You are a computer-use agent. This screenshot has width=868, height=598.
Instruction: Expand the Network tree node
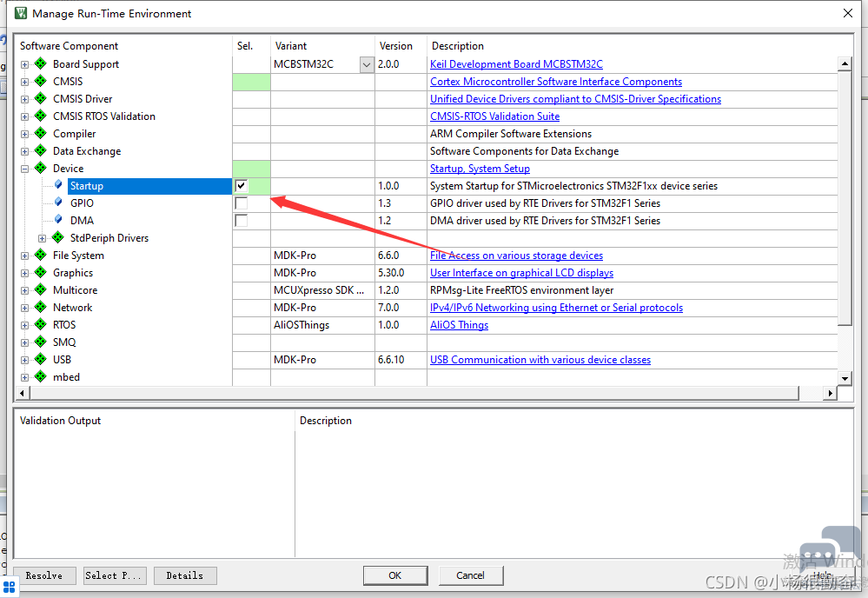[24, 308]
